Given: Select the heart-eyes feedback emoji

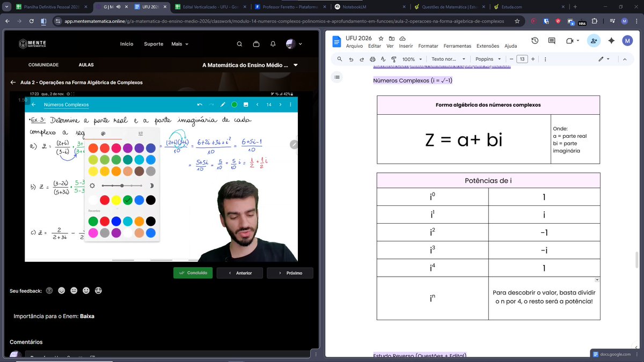Looking at the screenshot, I should (x=98, y=291).
